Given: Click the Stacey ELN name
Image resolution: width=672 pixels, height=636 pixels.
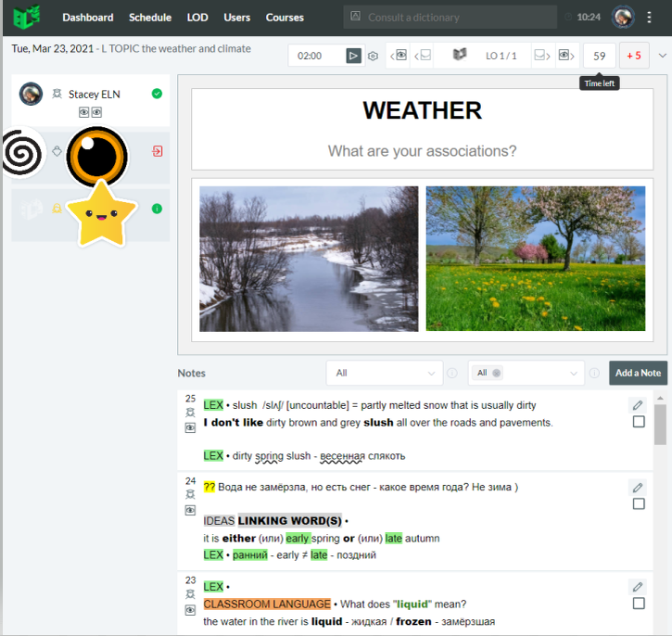Looking at the screenshot, I should 95,94.
